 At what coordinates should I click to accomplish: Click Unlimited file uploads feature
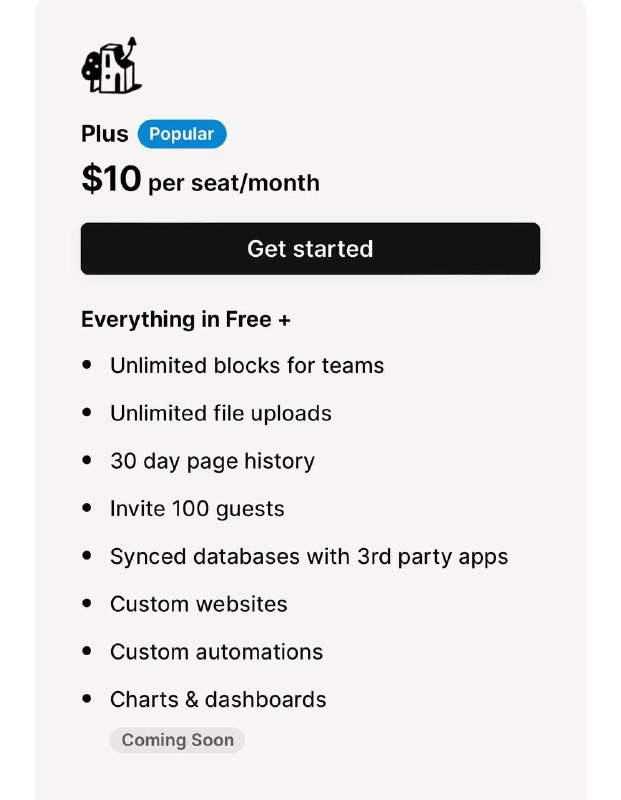(221, 414)
